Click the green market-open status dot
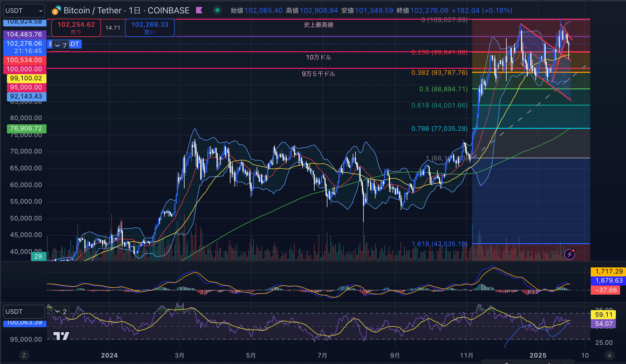 [x=217, y=10]
